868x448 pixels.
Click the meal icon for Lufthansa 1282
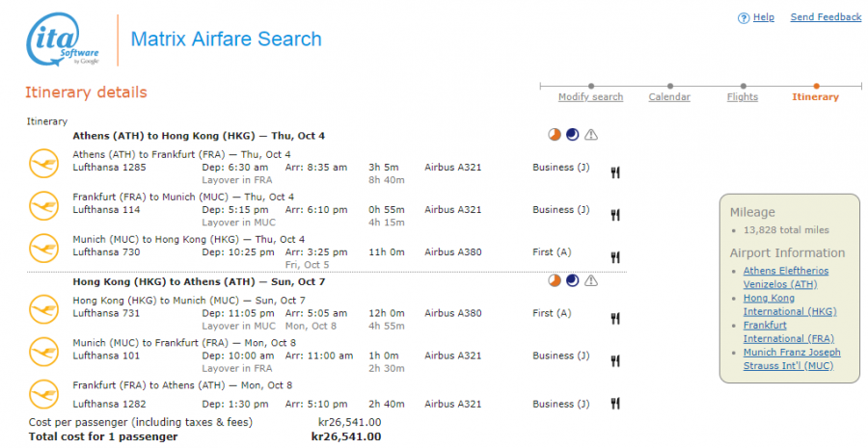614,404
